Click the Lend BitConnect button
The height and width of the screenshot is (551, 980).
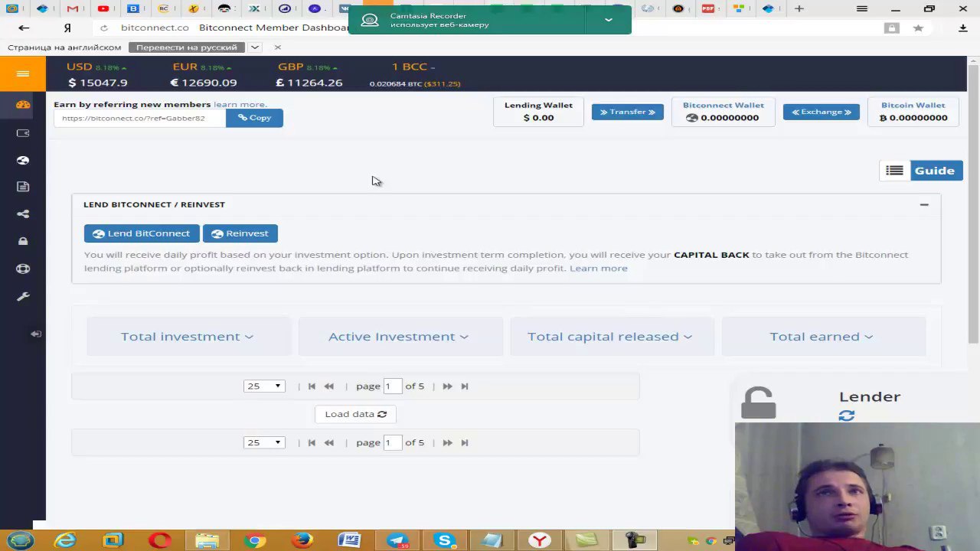(x=142, y=233)
